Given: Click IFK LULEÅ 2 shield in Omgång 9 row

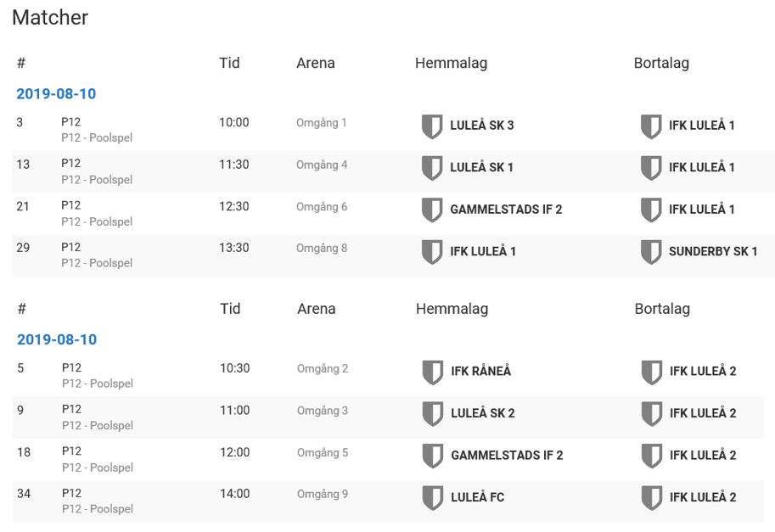Looking at the screenshot, I should click(651, 498).
